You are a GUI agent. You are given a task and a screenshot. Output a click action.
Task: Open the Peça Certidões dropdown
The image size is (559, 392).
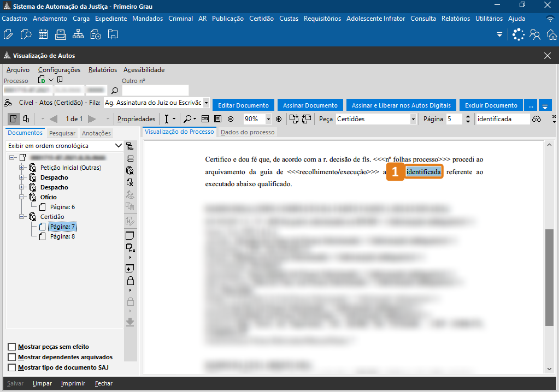tap(413, 119)
